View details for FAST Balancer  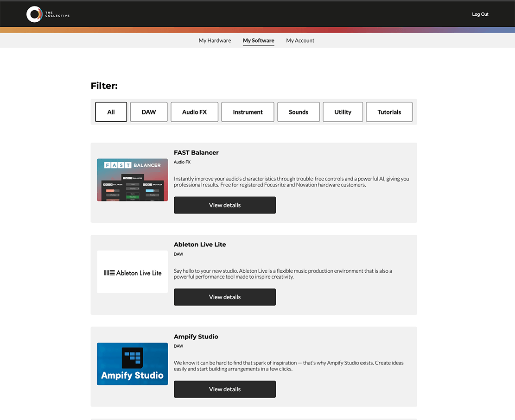[225, 205]
